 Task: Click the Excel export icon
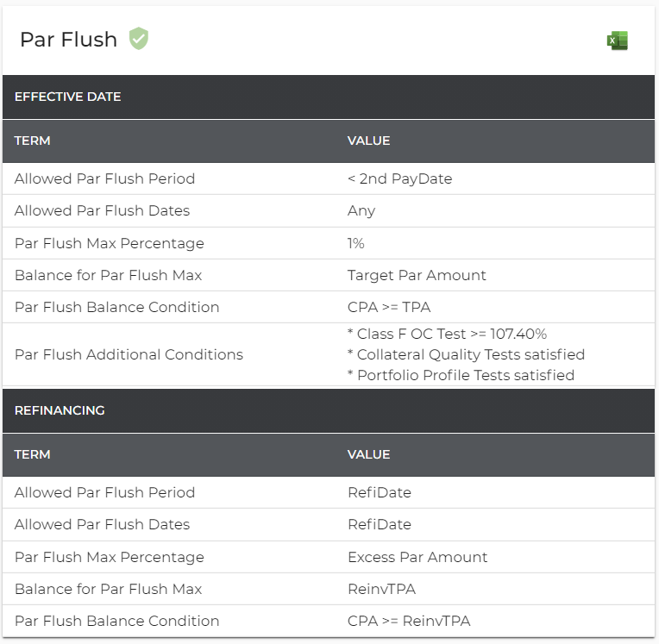[618, 41]
